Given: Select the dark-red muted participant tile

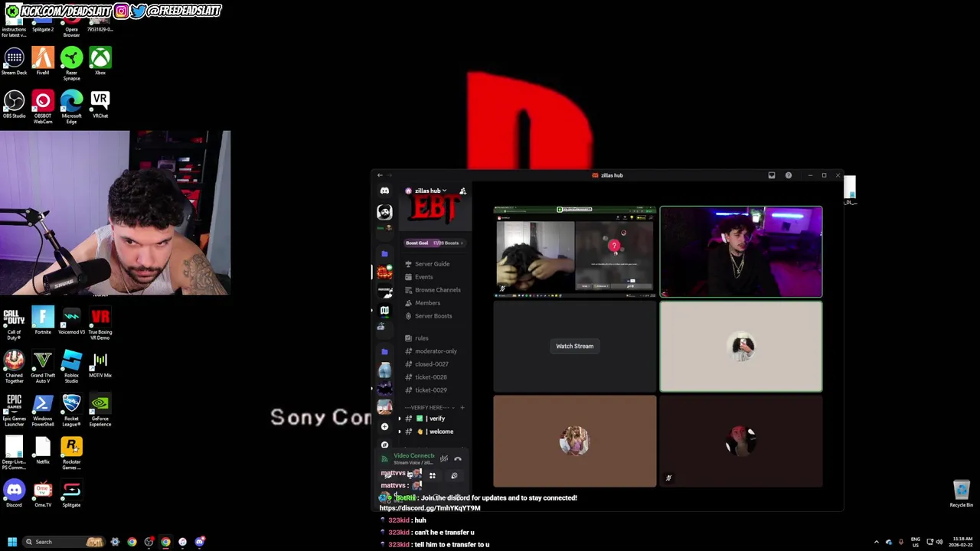Looking at the screenshot, I should coord(741,442).
